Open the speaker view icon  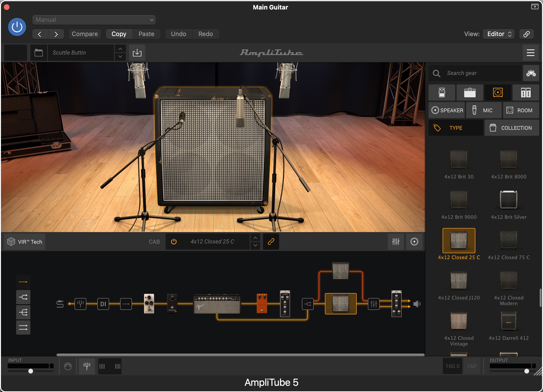tap(414, 242)
